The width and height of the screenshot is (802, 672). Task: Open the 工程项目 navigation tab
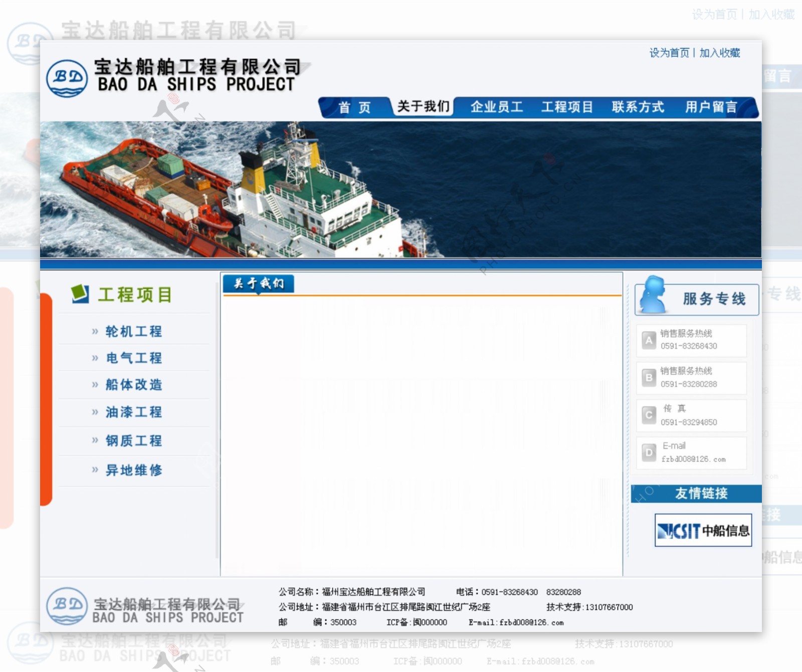tap(567, 107)
